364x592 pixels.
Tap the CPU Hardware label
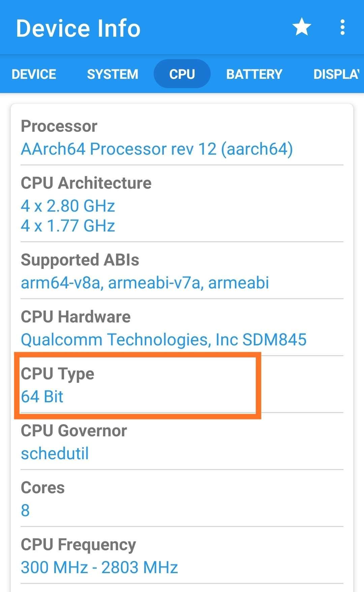[76, 317]
